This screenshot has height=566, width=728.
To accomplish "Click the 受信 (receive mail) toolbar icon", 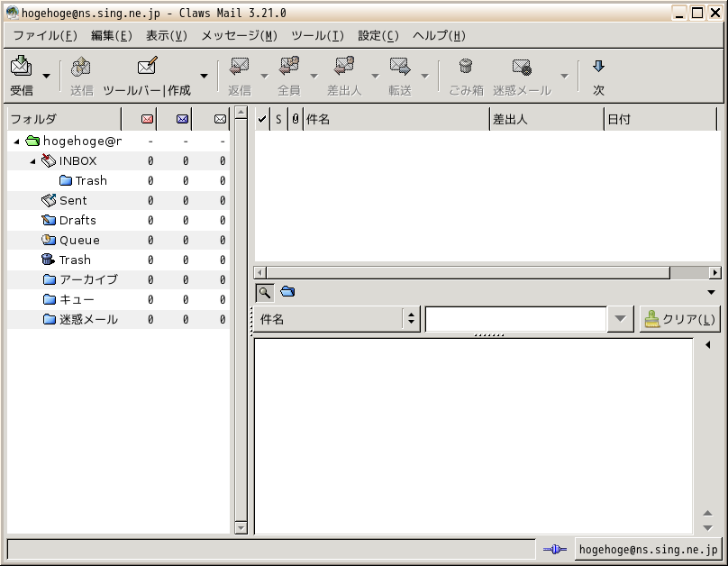I will [22, 66].
